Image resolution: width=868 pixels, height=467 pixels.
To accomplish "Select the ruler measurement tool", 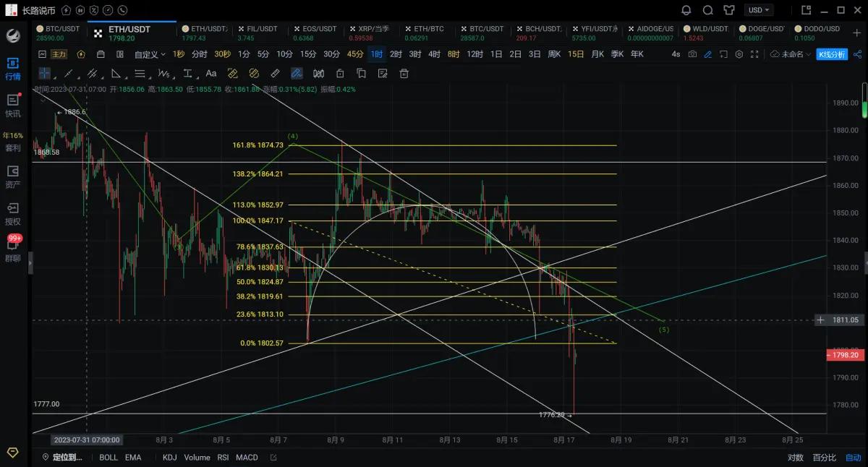I will click(275, 74).
